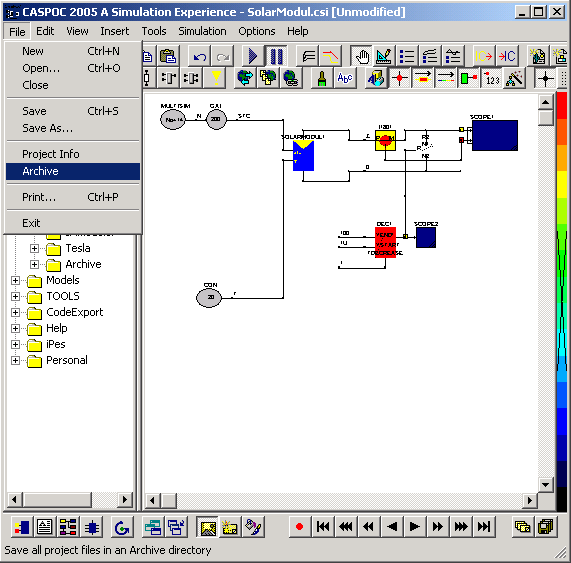
Task: Select the Abc text label tool
Action: [x=344, y=78]
